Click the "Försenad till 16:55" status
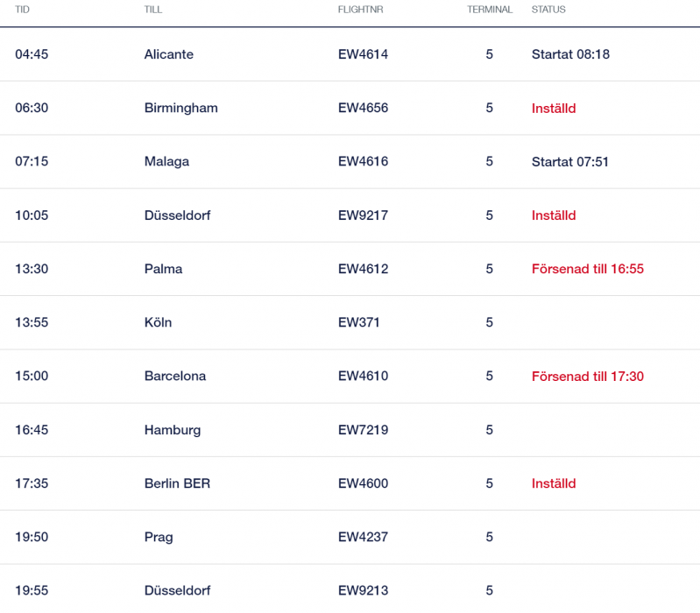 (587, 269)
